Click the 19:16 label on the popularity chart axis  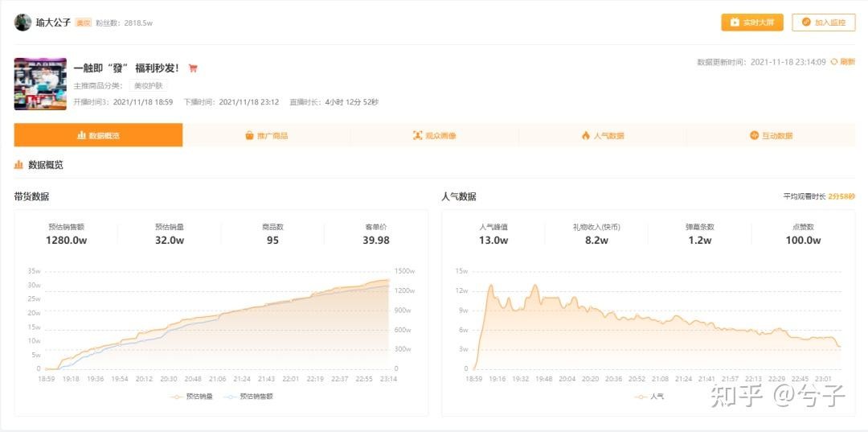(497, 380)
